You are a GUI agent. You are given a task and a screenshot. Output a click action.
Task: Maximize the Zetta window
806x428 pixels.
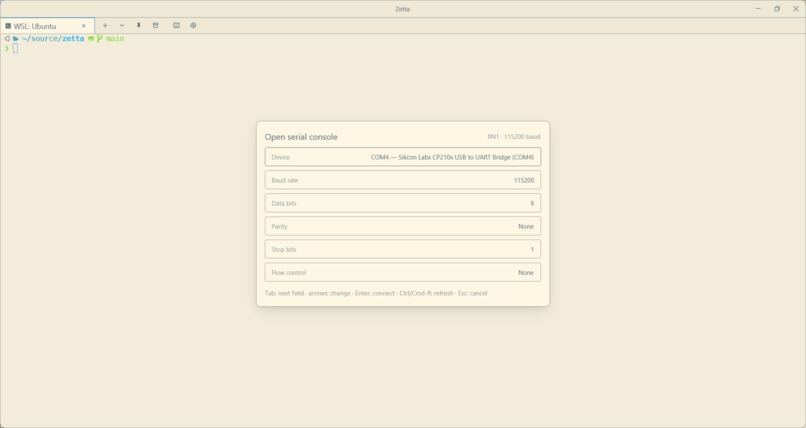777,9
